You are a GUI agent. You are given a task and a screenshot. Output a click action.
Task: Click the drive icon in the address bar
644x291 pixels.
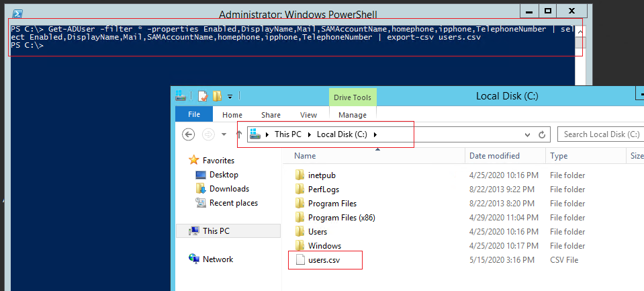click(255, 134)
